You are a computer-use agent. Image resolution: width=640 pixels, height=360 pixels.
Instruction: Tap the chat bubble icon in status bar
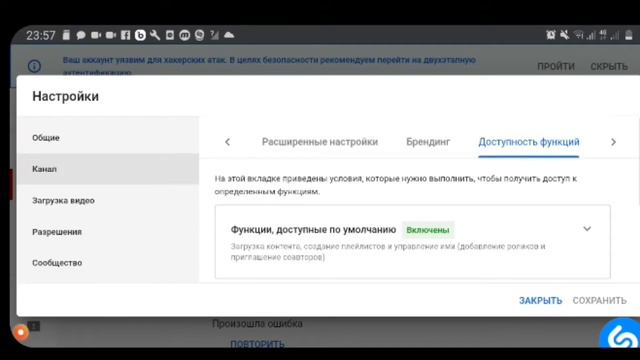tap(81, 35)
